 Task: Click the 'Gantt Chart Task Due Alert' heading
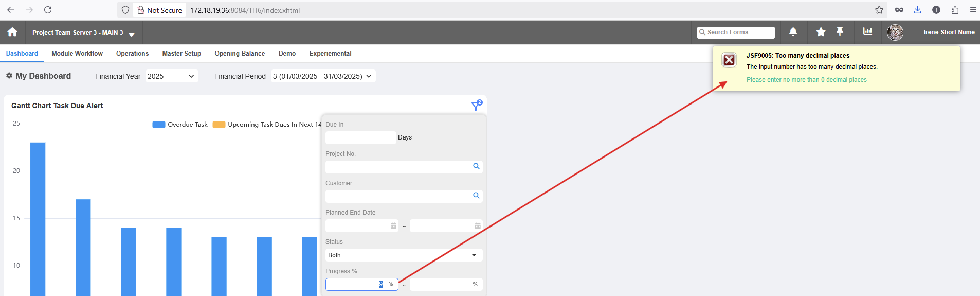pos(57,106)
